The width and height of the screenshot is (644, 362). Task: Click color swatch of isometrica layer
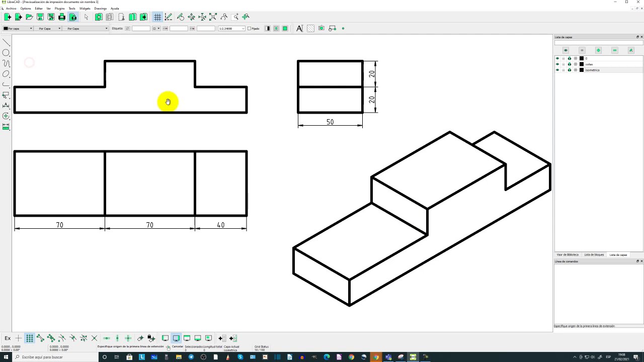[582, 70]
